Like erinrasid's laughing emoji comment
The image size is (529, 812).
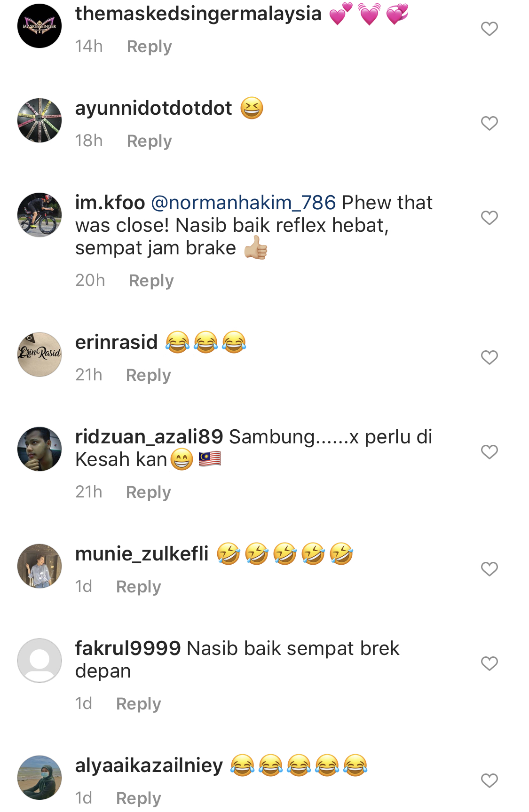[x=489, y=358]
